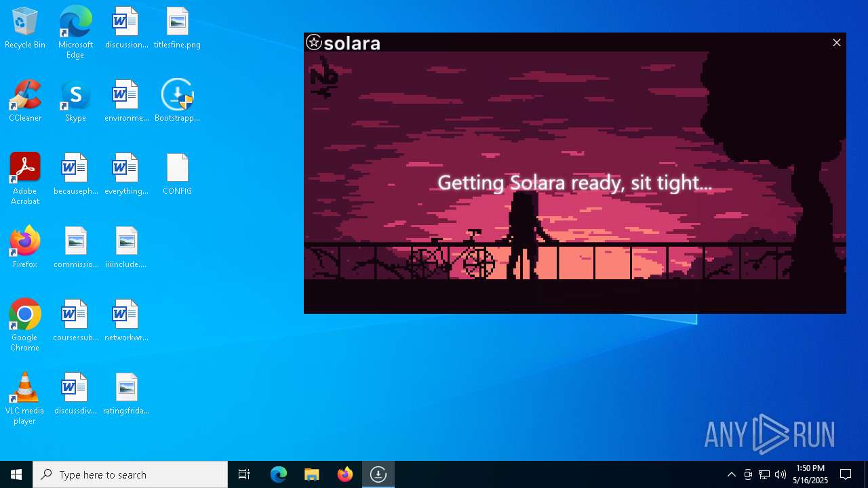Open Firefox from the taskbar
This screenshot has width=868, height=488.
[x=345, y=474]
